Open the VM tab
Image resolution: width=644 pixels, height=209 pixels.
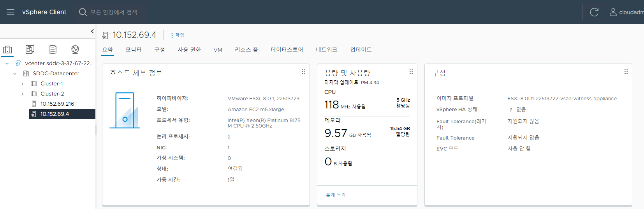pos(218,50)
